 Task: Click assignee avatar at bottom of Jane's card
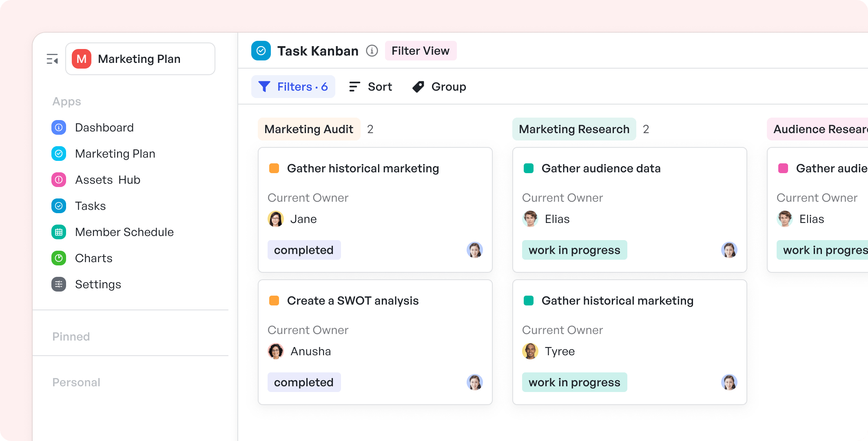475,250
